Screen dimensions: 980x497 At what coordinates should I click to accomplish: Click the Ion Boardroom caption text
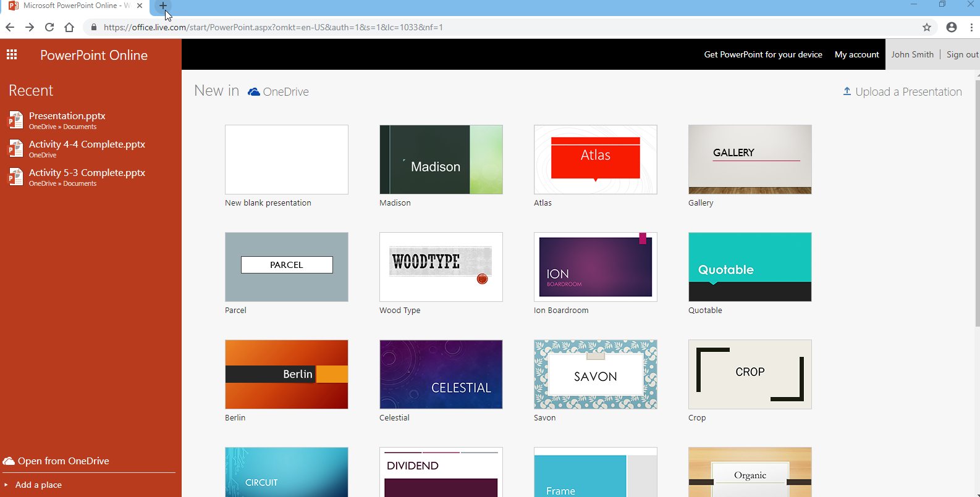561,310
